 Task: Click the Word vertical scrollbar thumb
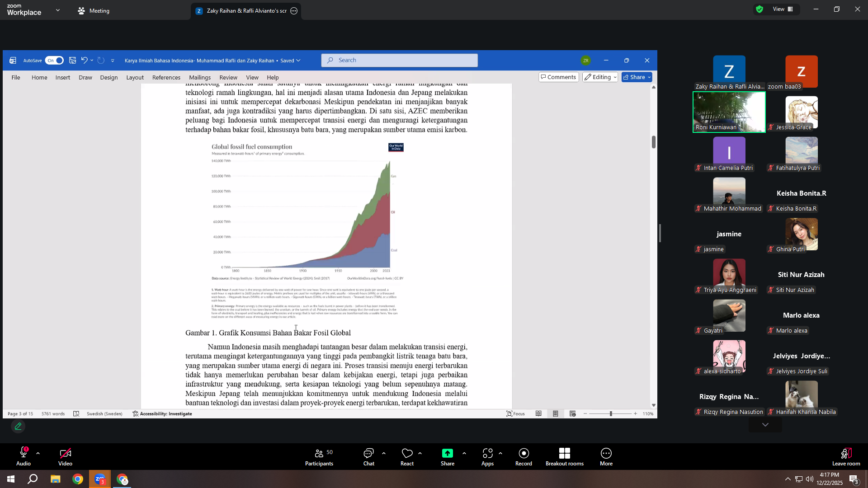(x=654, y=142)
